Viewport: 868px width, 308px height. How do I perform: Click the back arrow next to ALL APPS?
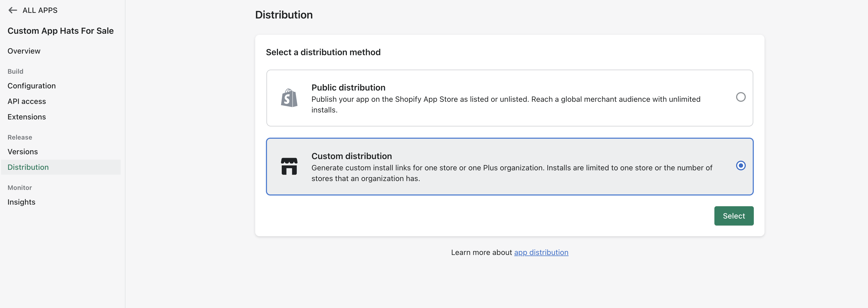tap(13, 10)
